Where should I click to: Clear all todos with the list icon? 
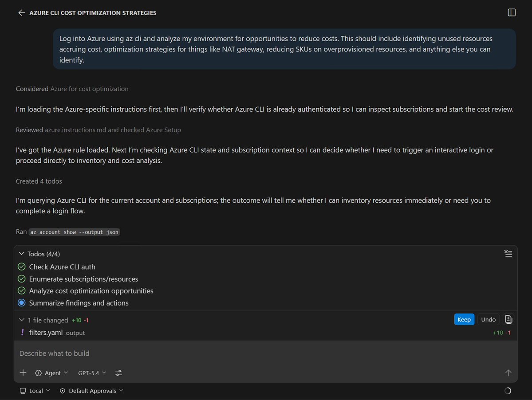click(x=508, y=254)
